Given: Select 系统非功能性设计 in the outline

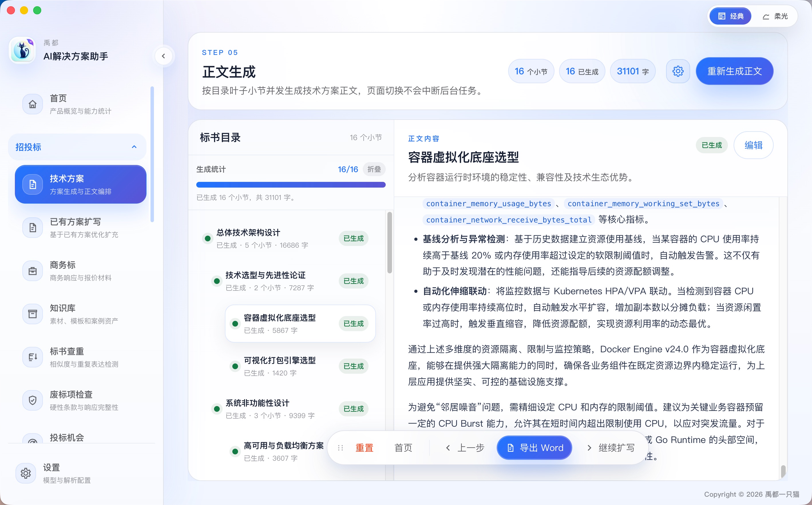Looking at the screenshot, I should pos(291,409).
